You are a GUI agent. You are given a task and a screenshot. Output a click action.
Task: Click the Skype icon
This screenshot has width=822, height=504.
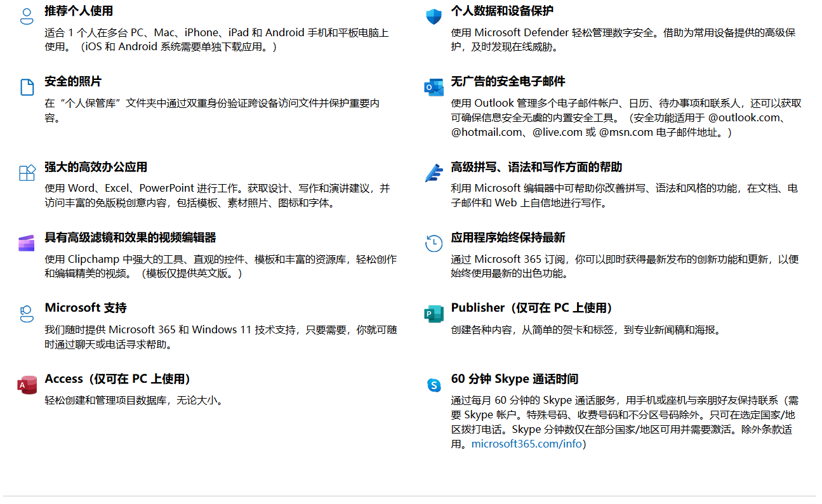click(434, 385)
